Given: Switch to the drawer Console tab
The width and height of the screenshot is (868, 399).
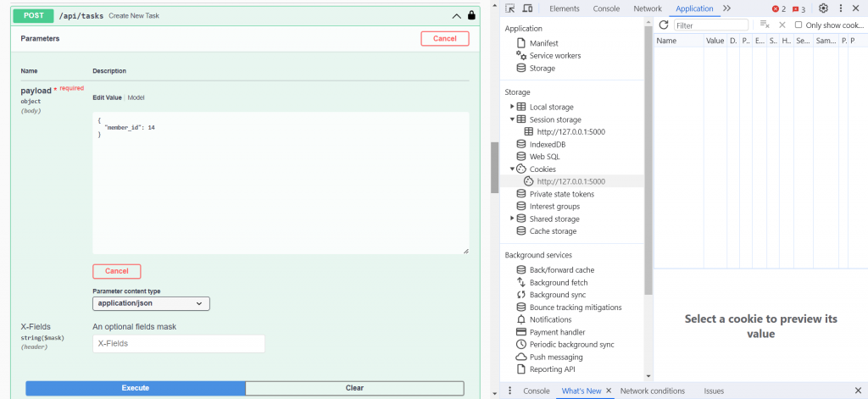Looking at the screenshot, I should [537, 391].
